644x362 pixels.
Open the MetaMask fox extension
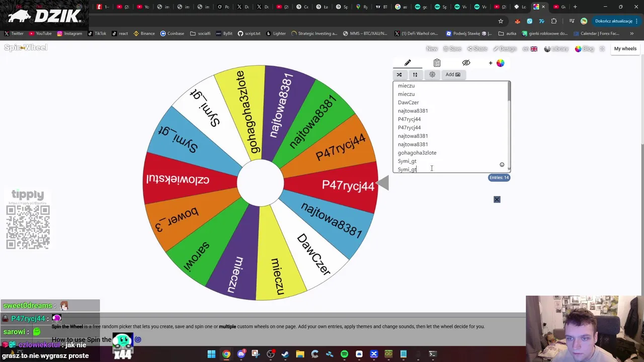(517, 21)
